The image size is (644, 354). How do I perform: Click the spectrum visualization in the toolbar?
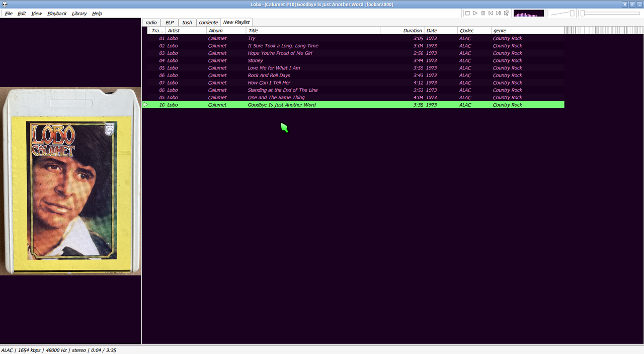(x=529, y=14)
